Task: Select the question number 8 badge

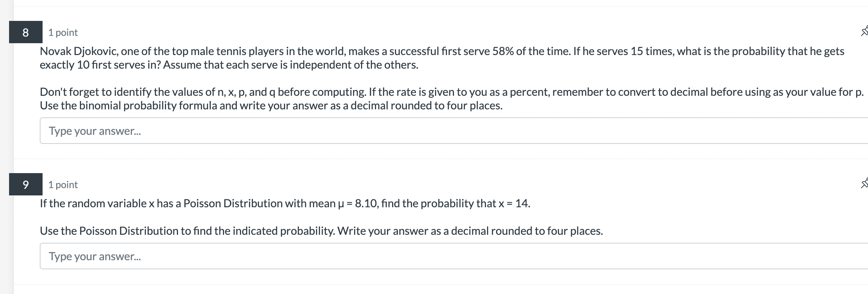Action: tap(26, 32)
